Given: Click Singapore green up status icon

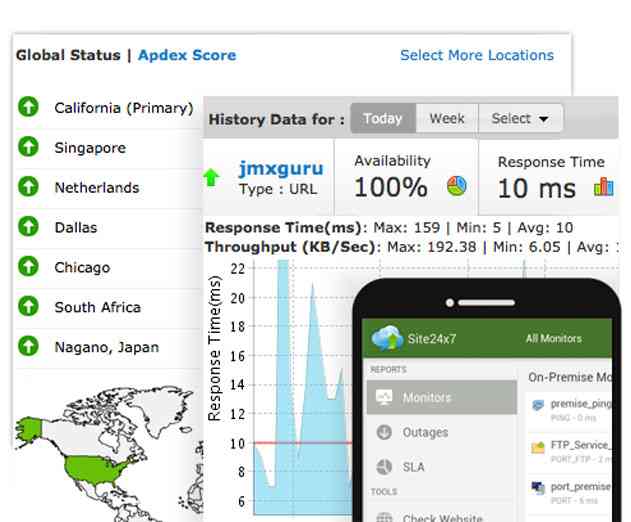Looking at the screenshot, I should pos(29,146).
